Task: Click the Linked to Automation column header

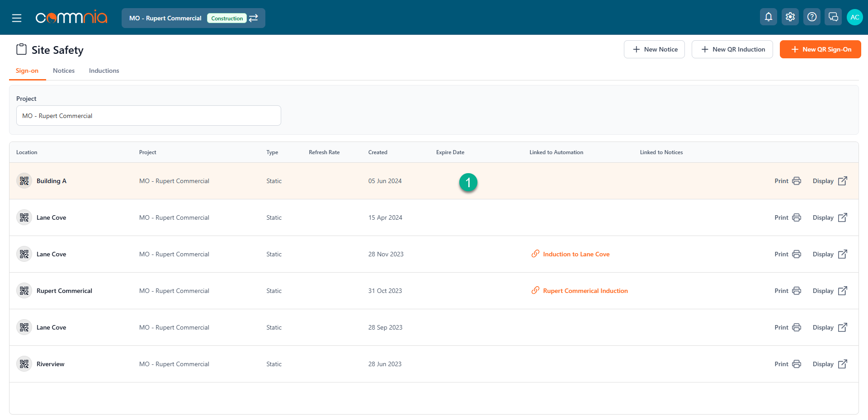Action: pos(557,152)
